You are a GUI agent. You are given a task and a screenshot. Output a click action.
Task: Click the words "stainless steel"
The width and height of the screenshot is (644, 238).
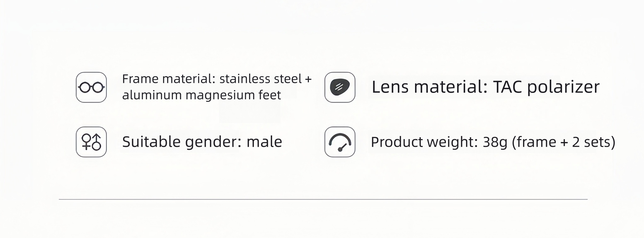[x=261, y=79]
